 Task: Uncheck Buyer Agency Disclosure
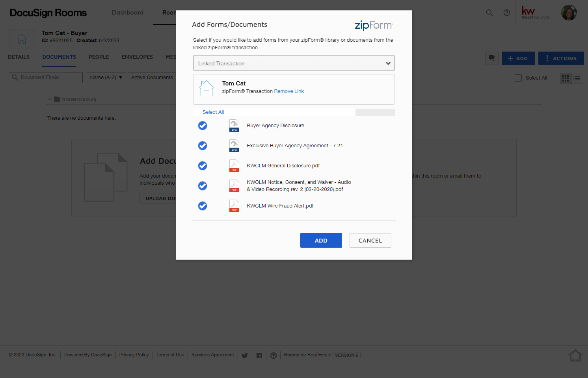click(203, 126)
